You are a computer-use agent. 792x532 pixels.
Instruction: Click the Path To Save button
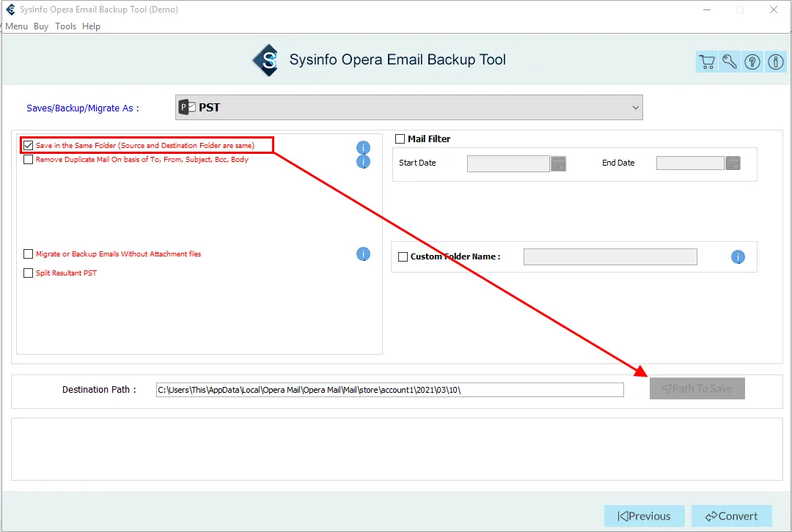(697, 388)
